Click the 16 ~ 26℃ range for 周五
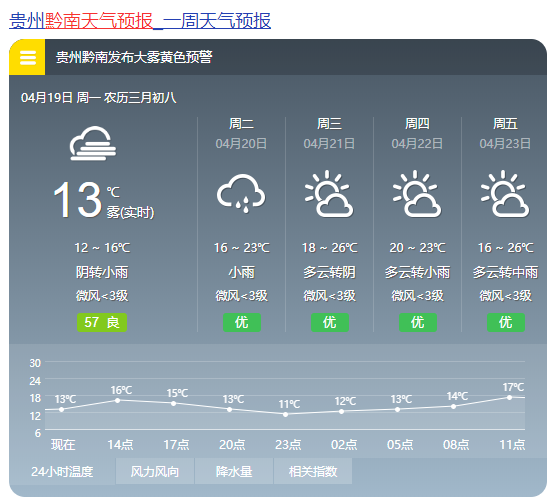556x502 pixels. click(505, 247)
